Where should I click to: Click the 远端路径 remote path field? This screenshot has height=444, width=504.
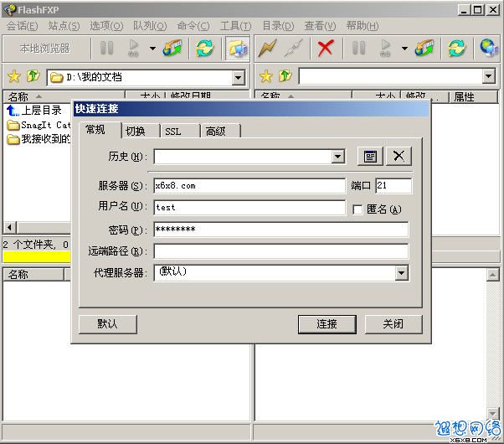281,251
